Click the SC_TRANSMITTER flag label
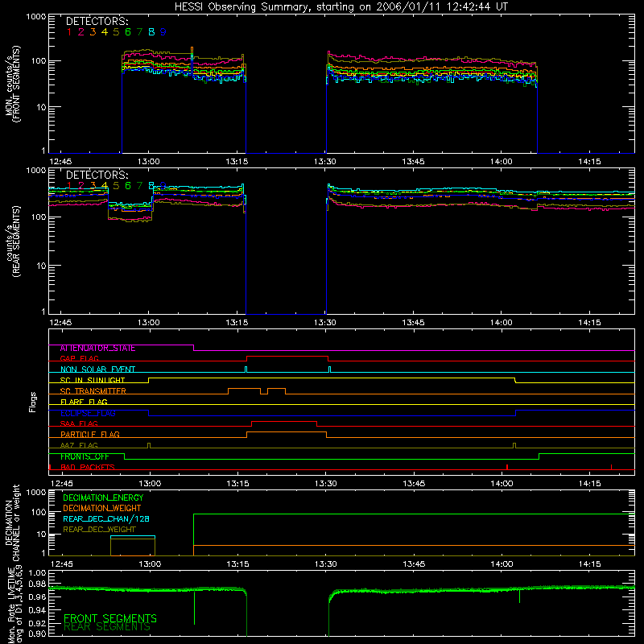Image resolution: width=644 pixels, height=644 pixels. point(93,391)
